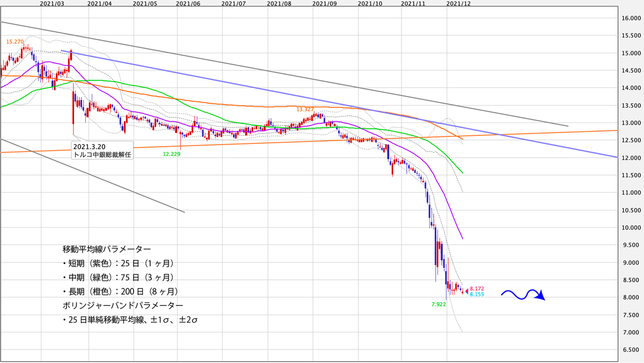Viewport: 644px width, 363px height.
Task: Click the 10.000 price axis label
Action: tap(631, 228)
